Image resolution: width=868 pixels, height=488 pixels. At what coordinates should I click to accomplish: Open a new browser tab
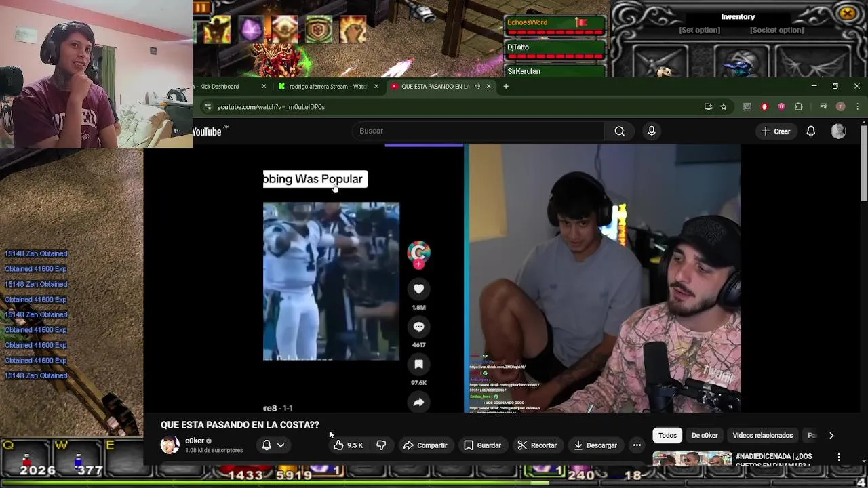click(506, 87)
